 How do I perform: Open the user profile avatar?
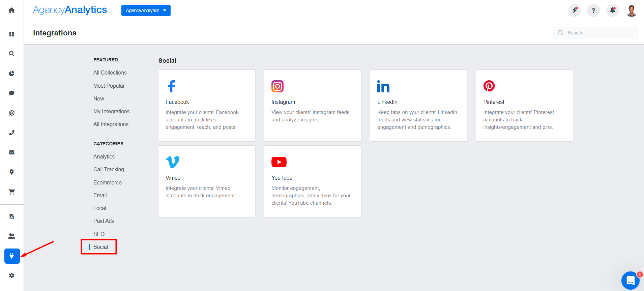[x=632, y=10]
